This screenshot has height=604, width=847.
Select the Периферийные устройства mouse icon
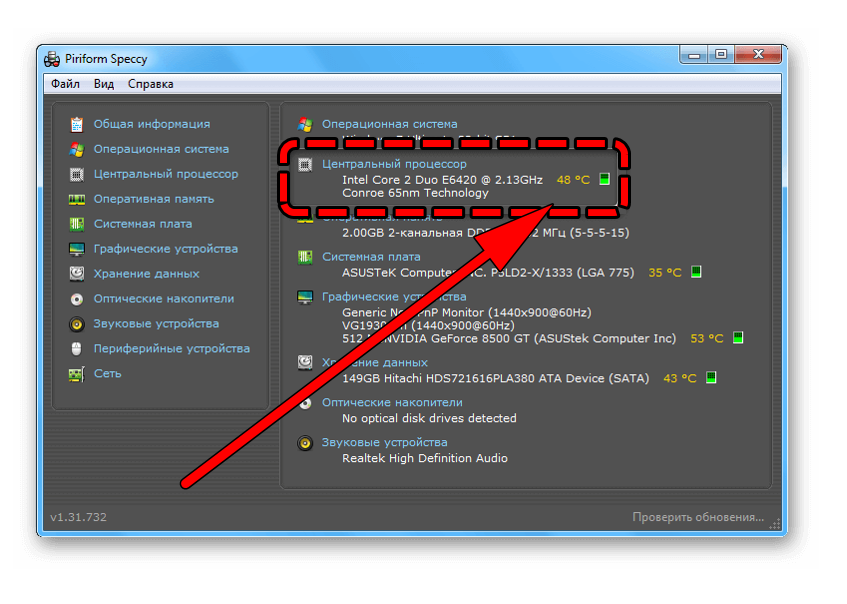pyautogui.click(x=77, y=349)
